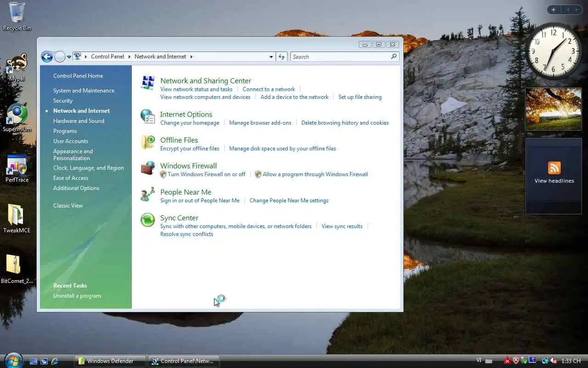
Task: Open the Security category
Action: (63, 101)
